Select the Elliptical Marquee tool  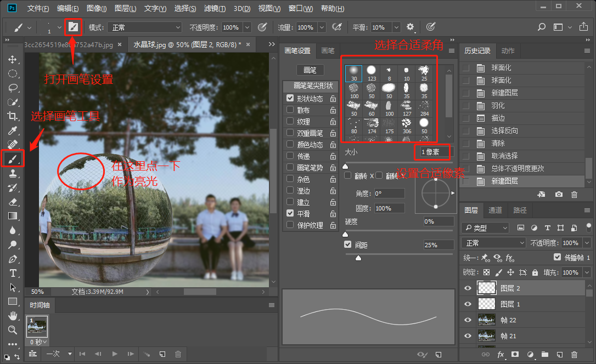pyautogui.click(x=13, y=73)
